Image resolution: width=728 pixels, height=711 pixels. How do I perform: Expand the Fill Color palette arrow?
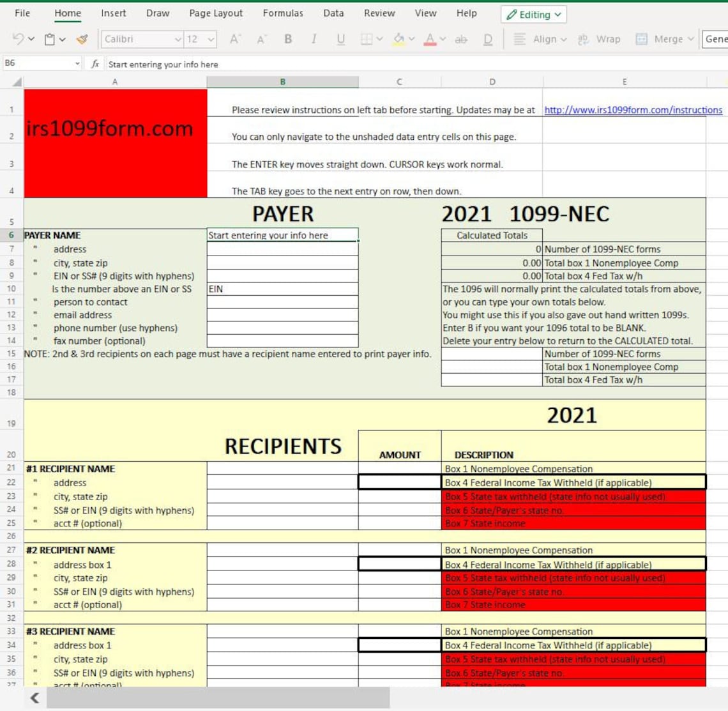tap(411, 39)
